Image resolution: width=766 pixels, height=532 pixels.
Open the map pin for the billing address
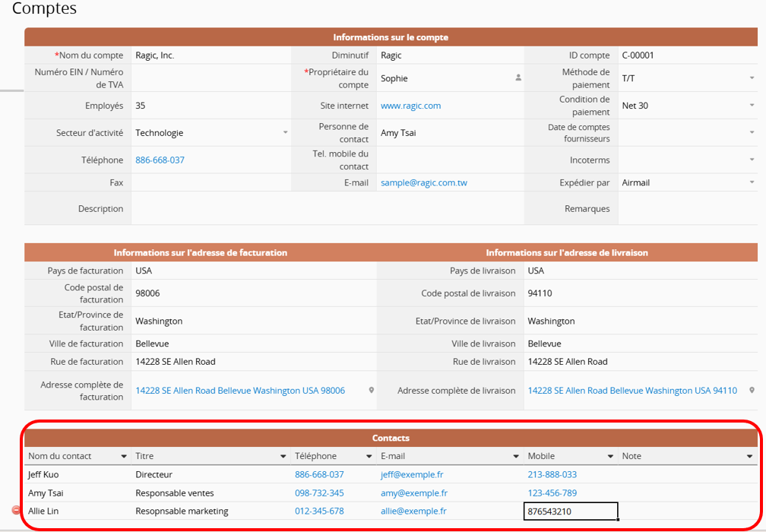(372, 391)
